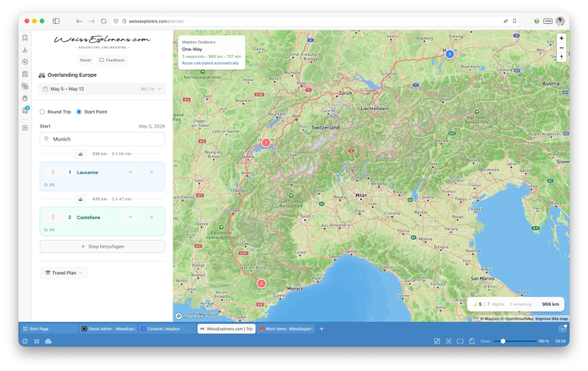Click the blue start marker at Munich on the map
This screenshot has width=588, height=371.
click(x=450, y=54)
